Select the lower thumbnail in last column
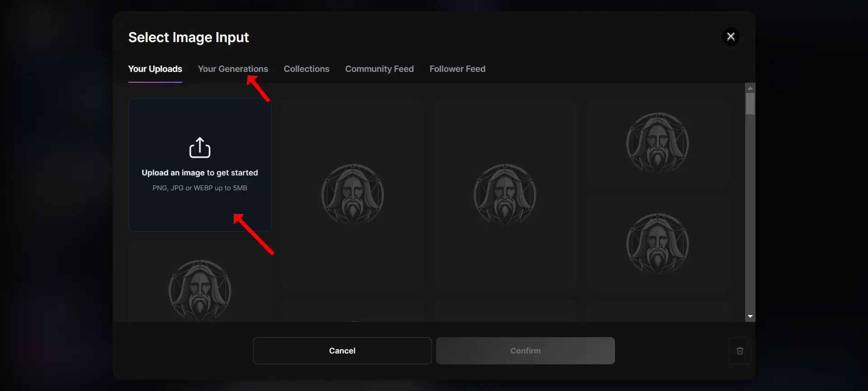868x391 pixels. 657,244
